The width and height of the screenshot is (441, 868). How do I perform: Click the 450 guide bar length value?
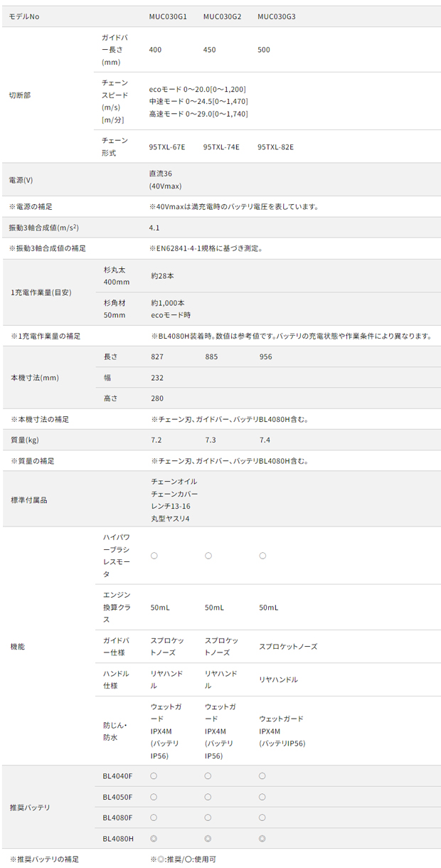tap(209, 50)
